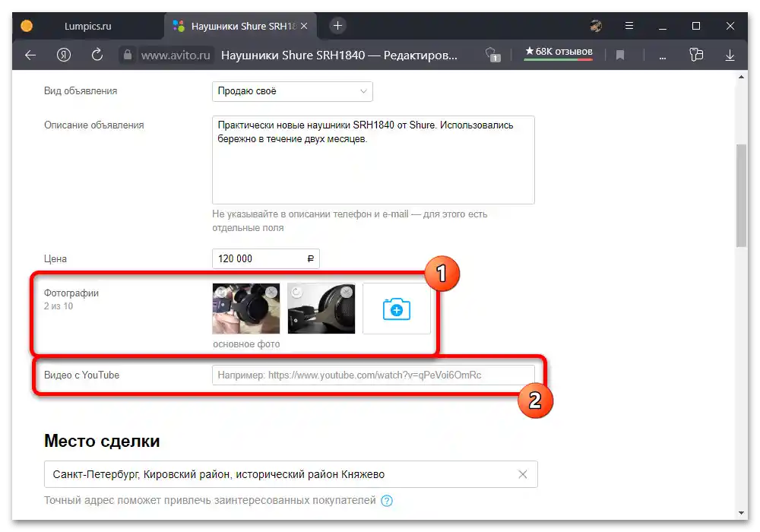
Task: Click into the Описание объявления text area
Action: coord(373,160)
